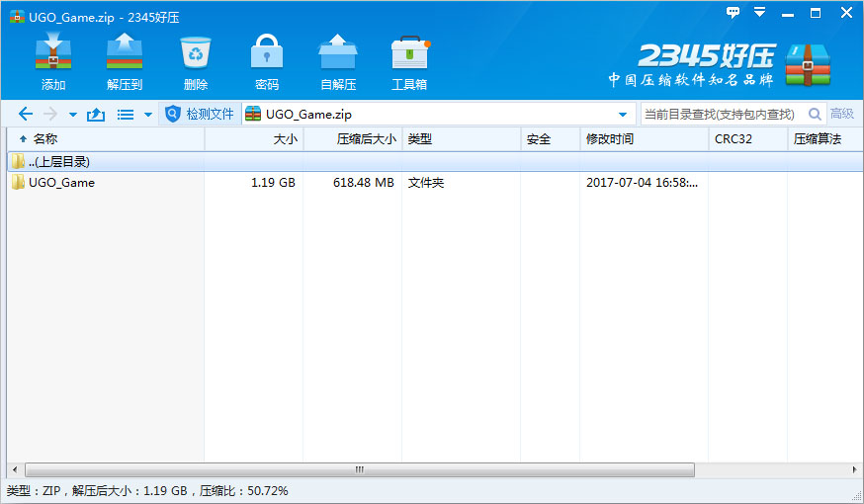Select the UGO_Game folder row

(435, 182)
